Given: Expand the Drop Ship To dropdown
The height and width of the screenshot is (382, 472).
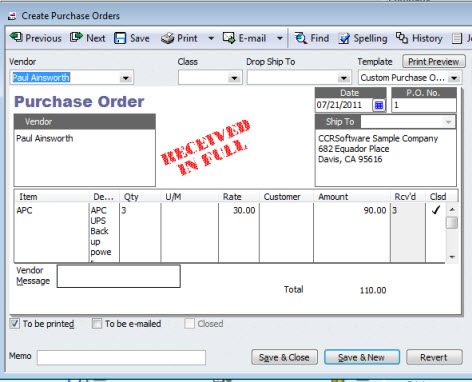Looking at the screenshot, I should coord(343,78).
